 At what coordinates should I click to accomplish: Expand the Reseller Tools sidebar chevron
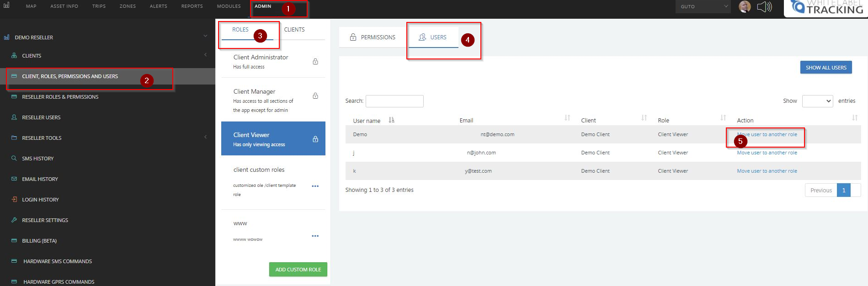tap(205, 137)
